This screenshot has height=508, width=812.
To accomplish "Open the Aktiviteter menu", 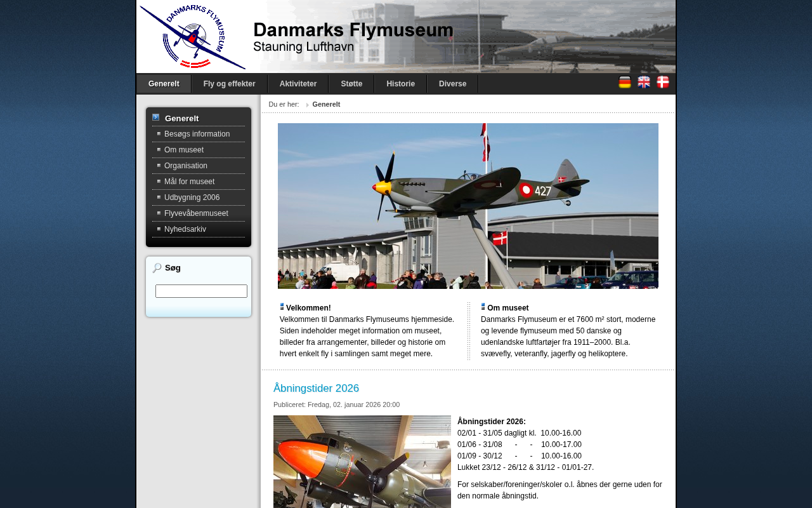I will point(298,84).
